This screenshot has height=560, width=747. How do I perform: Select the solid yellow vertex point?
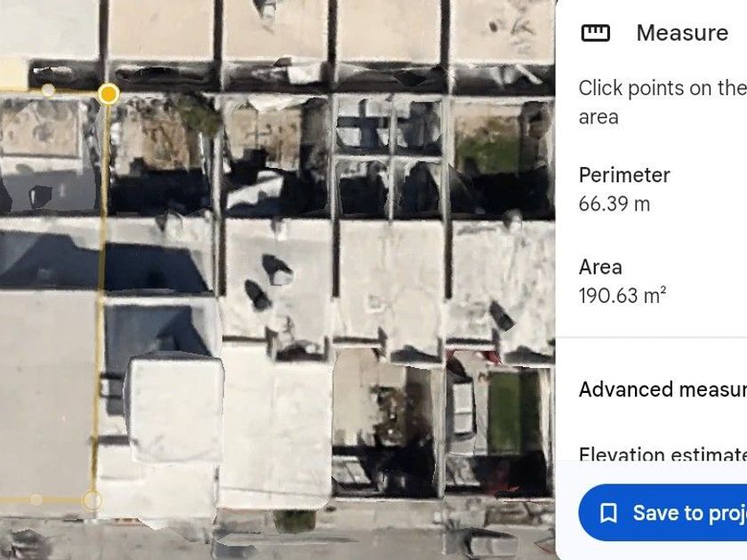coord(108,94)
